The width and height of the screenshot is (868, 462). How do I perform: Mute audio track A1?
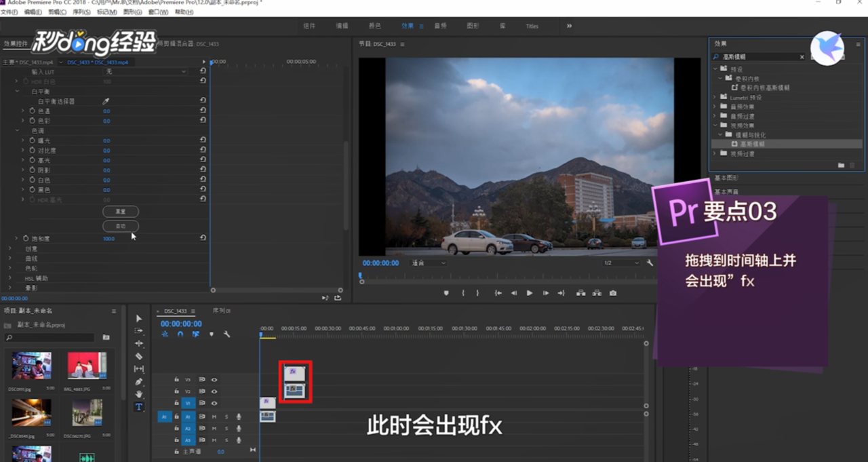pos(214,417)
